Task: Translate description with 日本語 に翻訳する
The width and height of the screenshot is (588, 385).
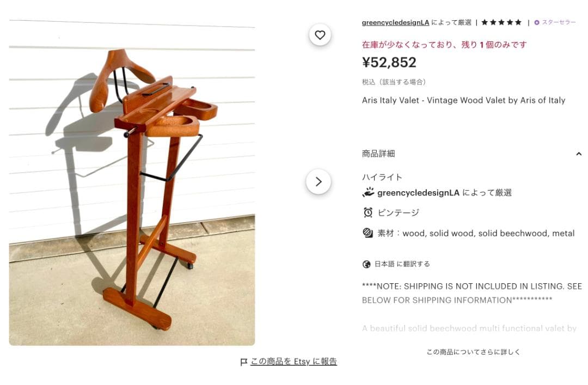Action: tap(402, 264)
